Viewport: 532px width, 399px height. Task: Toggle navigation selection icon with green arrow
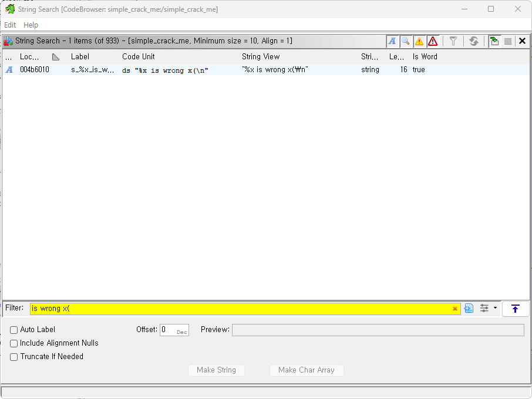pyautogui.click(x=494, y=41)
